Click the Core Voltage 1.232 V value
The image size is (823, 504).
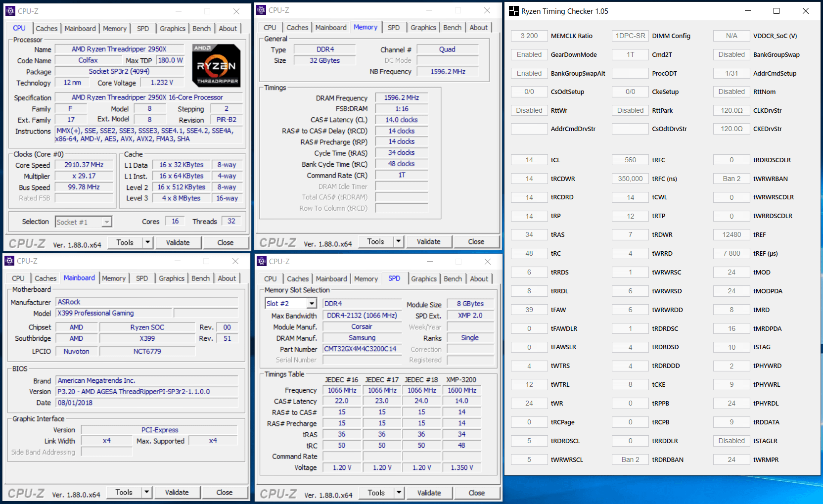162,83
